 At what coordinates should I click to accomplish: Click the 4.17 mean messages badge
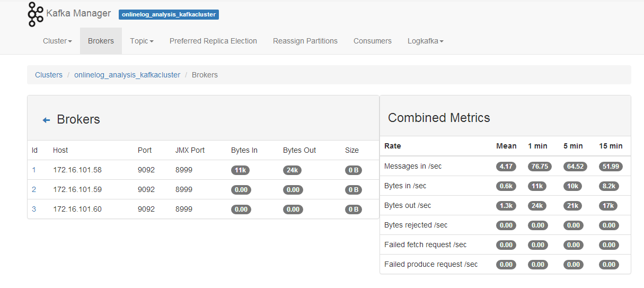tap(506, 167)
